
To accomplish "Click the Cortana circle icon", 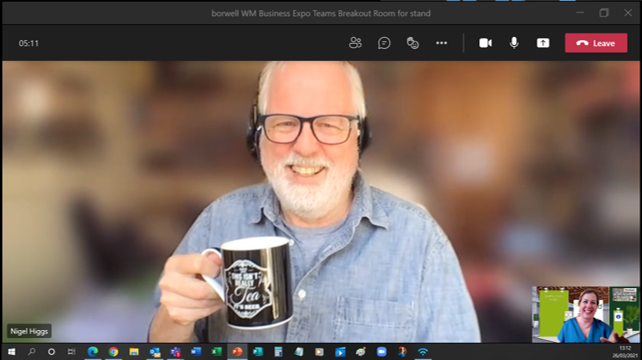I will [x=51, y=352].
